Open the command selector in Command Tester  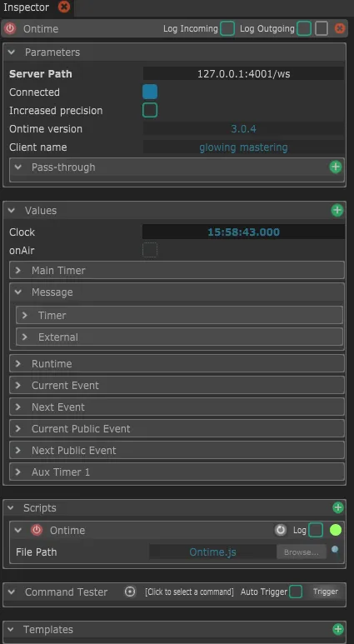189,592
